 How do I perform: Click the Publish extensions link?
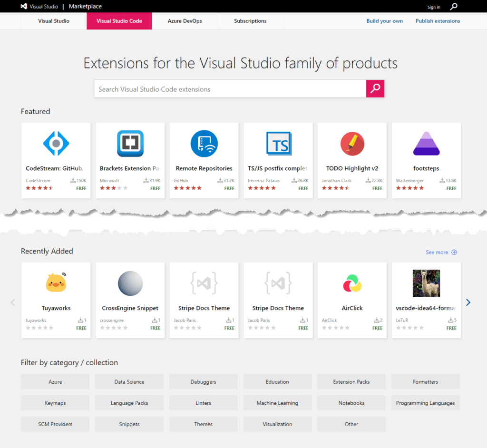pyautogui.click(x=437, y=21)
